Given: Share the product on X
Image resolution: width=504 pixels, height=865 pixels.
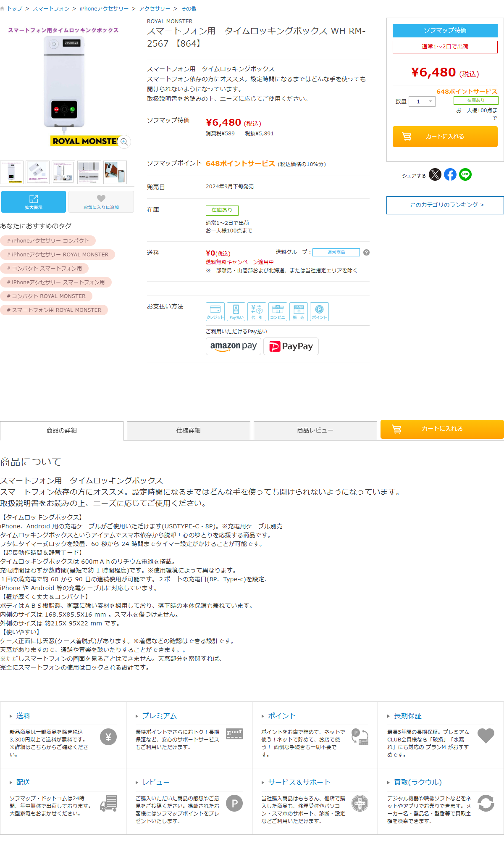Looking at the screenshot, I should coord(435,174).
